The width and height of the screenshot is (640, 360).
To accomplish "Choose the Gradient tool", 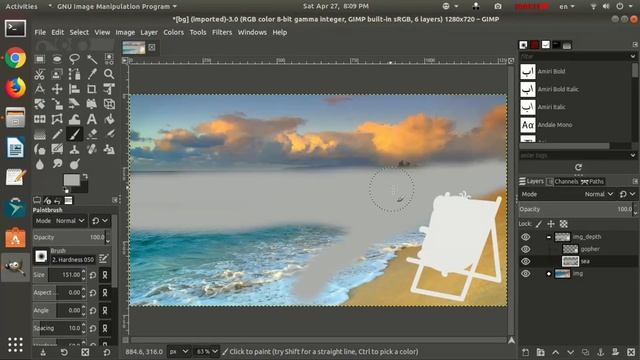I will 40,134.
